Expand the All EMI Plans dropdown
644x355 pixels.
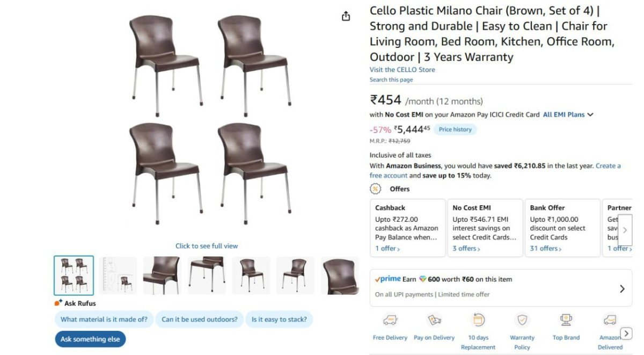(x=567, y=114)
